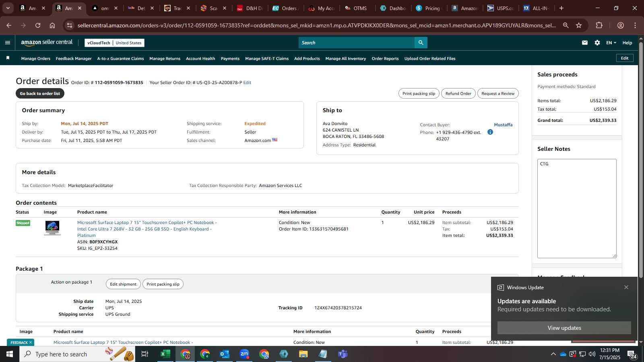Switch to the Pricing tab
Image resolution: width=644 pixels, height=362 pixels.
(x=429, y=8)
